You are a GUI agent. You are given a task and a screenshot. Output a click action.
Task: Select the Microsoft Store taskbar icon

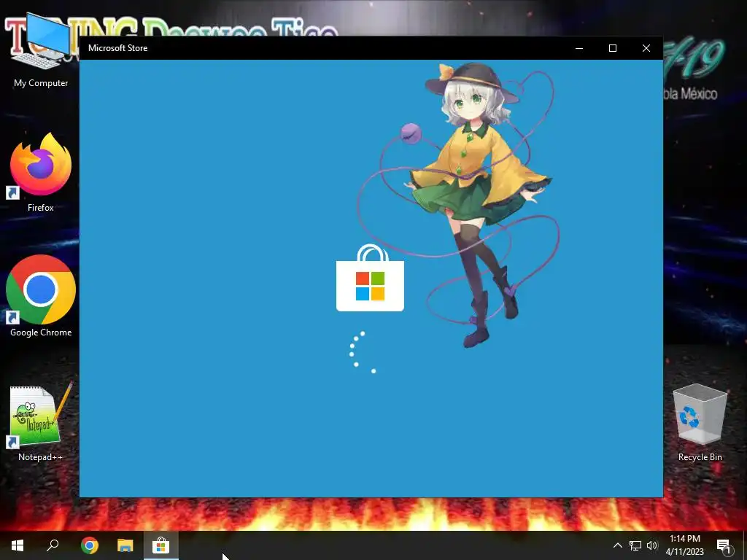pyautogui.click(x=161, y=545)
